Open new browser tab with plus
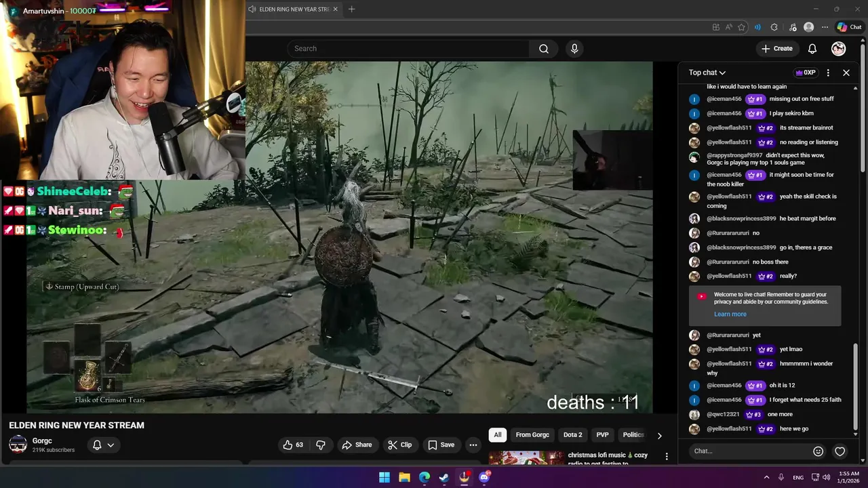Image resolution: width=868 pixels, height=488 pixels. pyautogui.click(x=351, y=9)
